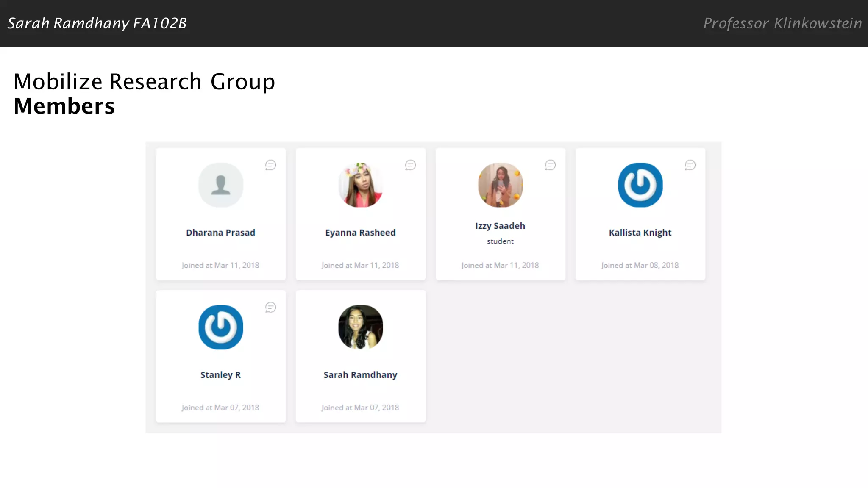Click the Izzy Saadeh member name

click(500, 226)
